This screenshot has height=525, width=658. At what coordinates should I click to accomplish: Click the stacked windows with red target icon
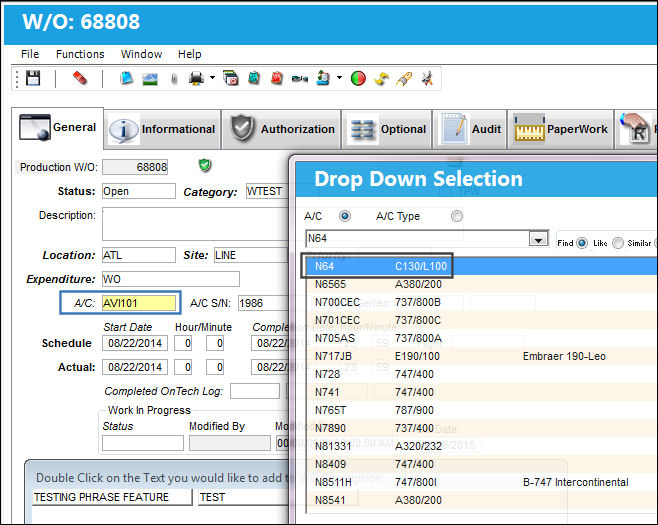point(230,78)
